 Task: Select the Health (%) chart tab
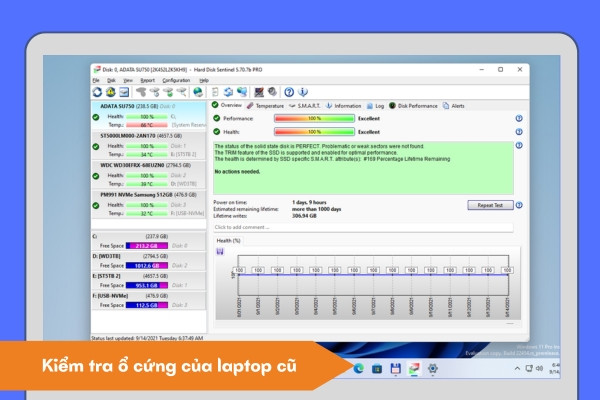(228, 240)
